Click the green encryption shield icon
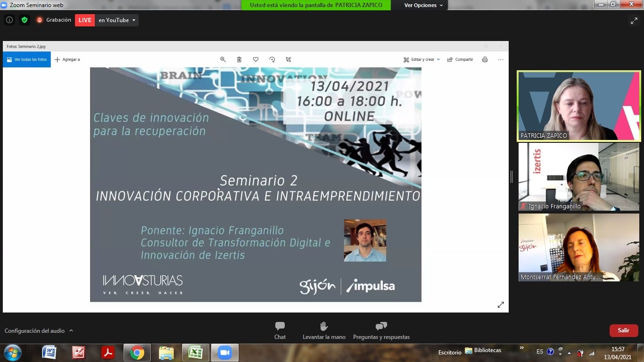Image resolution: width=644 pixels, height=362 pixels. (25, 20)
